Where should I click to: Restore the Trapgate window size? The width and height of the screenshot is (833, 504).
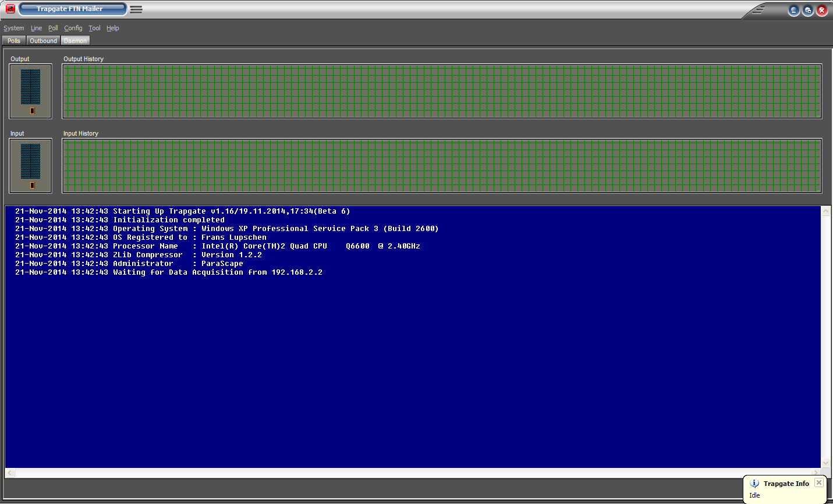(x=808, y=10)
